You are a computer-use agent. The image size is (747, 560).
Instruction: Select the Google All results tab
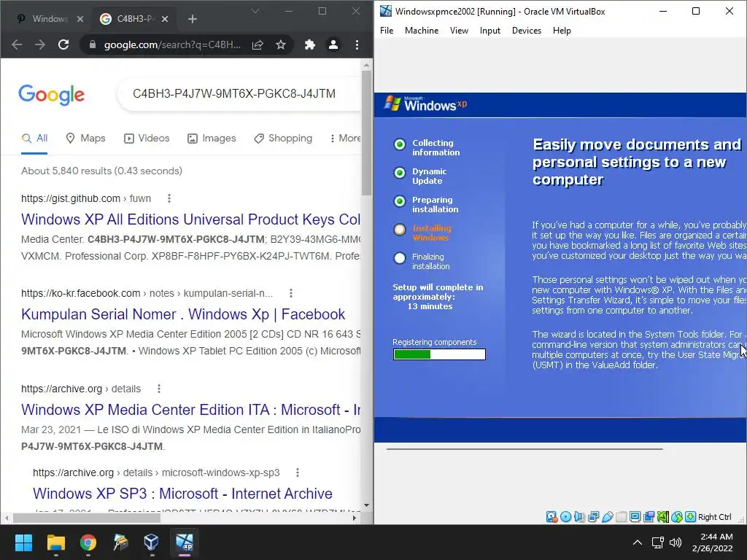pos(35,138)
